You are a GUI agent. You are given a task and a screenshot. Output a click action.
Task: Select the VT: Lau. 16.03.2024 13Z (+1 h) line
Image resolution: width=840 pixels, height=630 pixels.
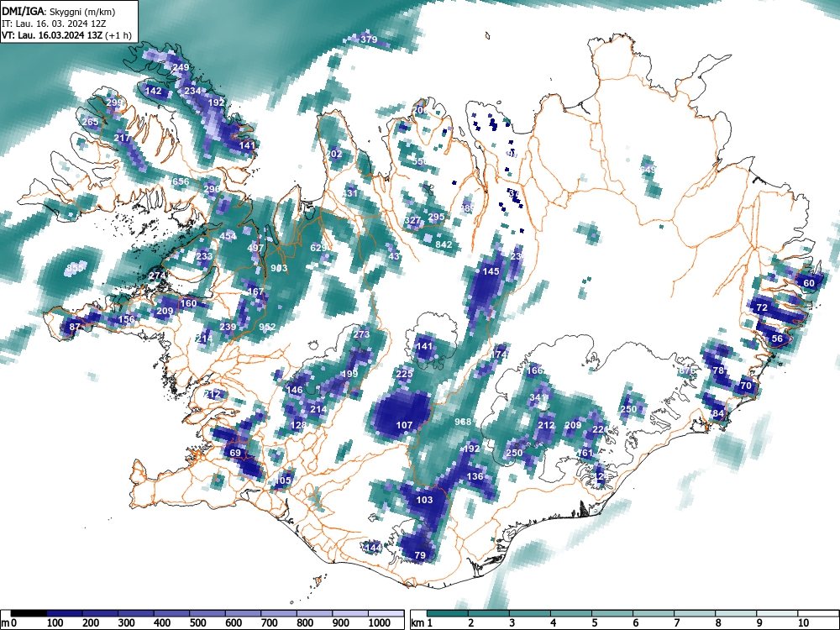(x=66, y=35)
